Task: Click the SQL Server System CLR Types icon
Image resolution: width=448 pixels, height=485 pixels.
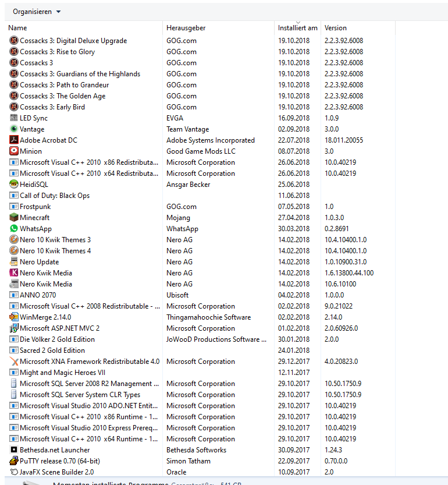Action: (x=14, y=395)
